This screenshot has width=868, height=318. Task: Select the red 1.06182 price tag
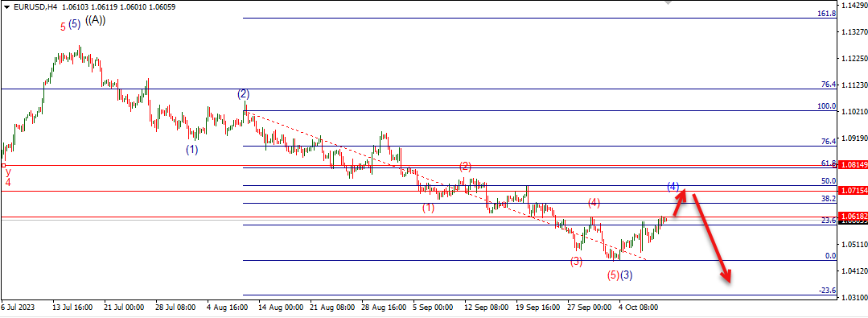853,216
